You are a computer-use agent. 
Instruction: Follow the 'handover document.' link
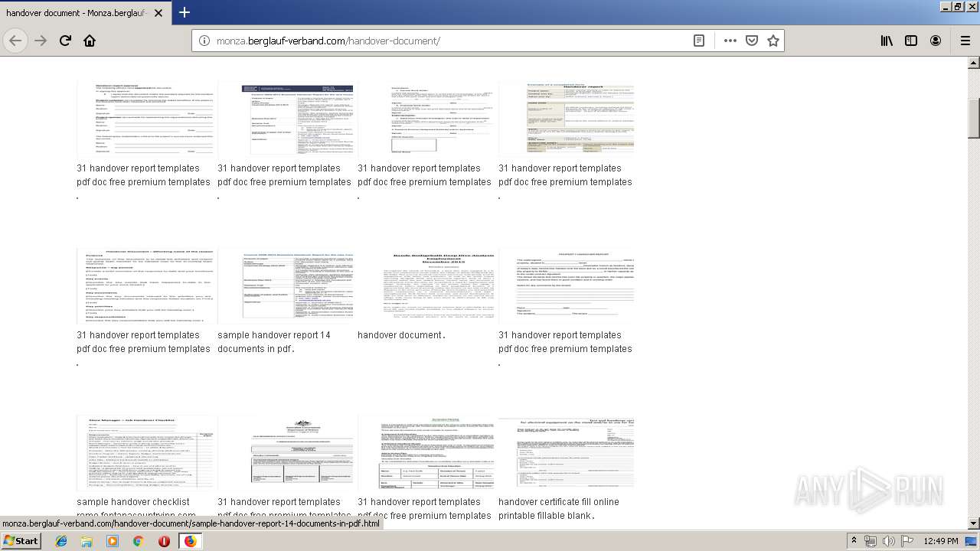tap(401, 335)
